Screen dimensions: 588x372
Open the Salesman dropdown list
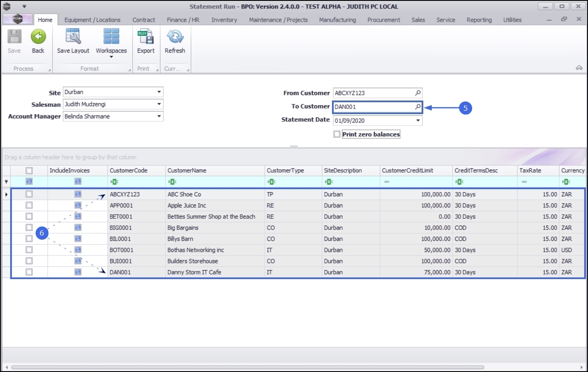pyautogui.click(x=159, y=104)
